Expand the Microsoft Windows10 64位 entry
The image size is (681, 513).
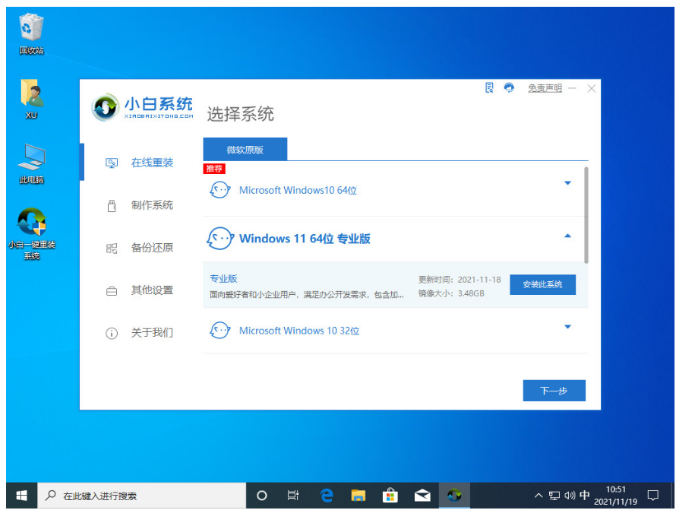click(x=567, y=184)
